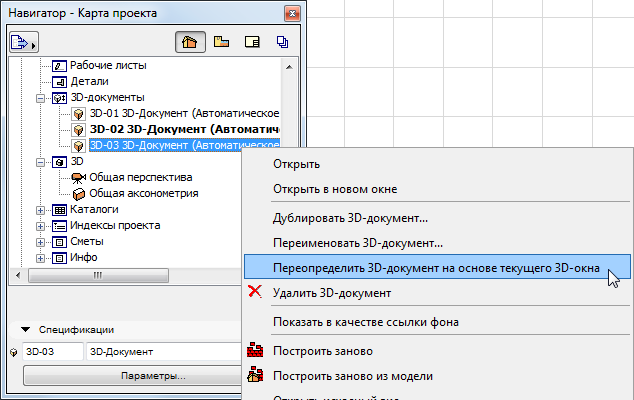
Task: Switch to Project Map view icon
Action: pyautogui.click(x=190, y=42)
